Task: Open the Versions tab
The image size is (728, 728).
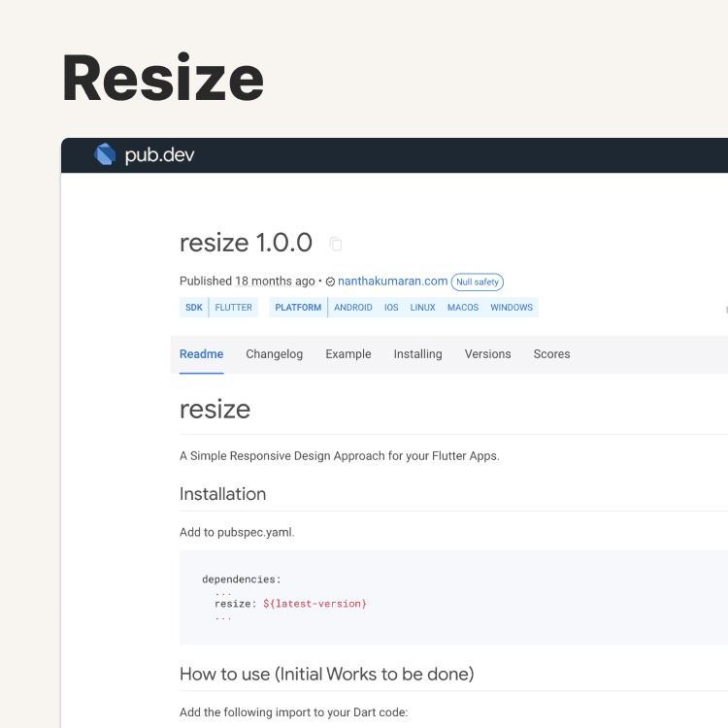Action: (488, 354)
